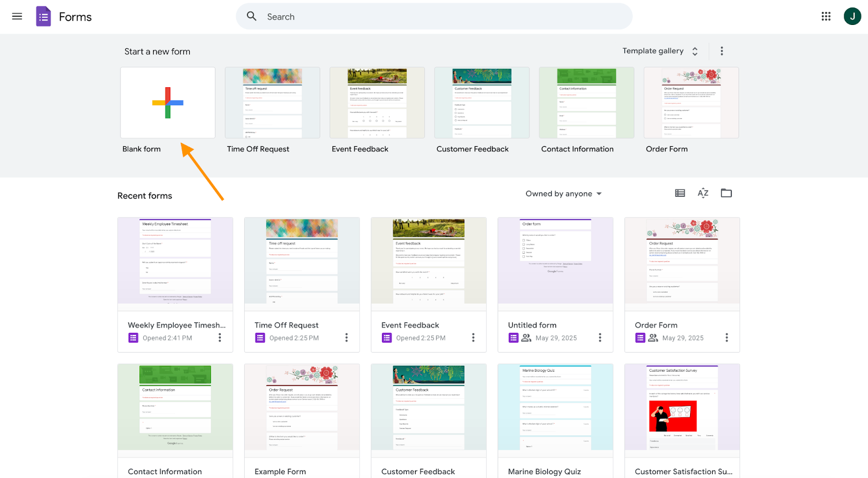Choose the Time Off Request template
Image resolution: width=868 pixels, height=478 pixels.
(272, 102)
